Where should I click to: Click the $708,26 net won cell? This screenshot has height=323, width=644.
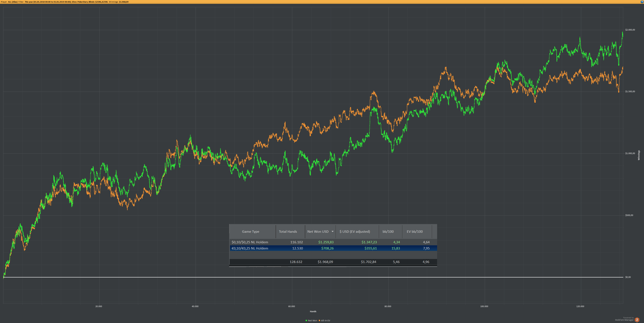click(327, 248)
